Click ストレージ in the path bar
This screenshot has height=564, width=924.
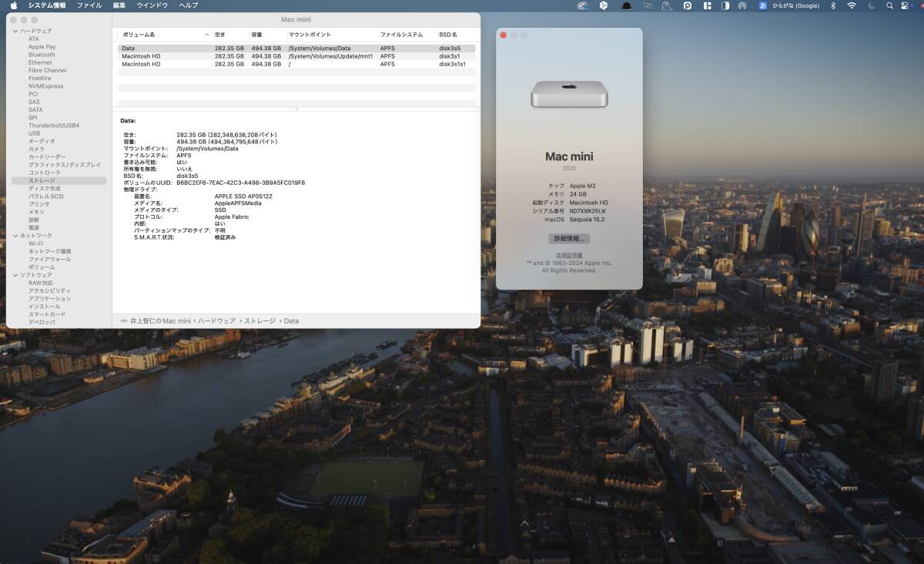pos(261,321)
